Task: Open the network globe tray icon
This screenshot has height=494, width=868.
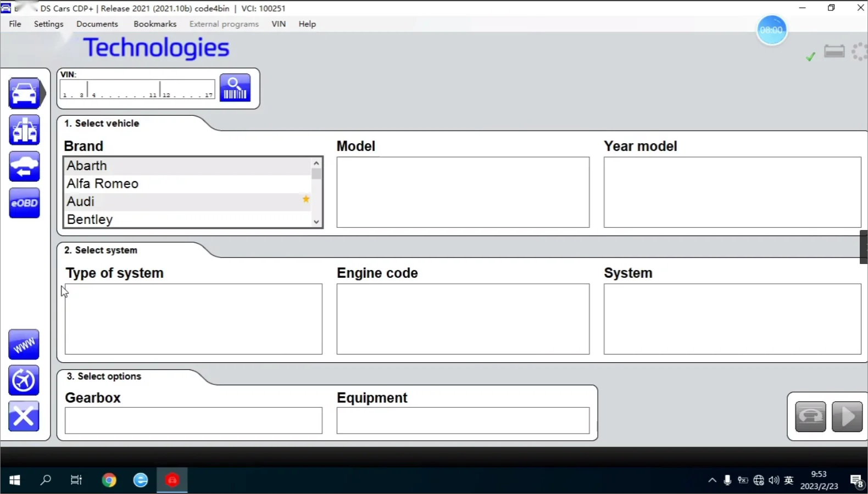Action: click(x=759, y=480)
